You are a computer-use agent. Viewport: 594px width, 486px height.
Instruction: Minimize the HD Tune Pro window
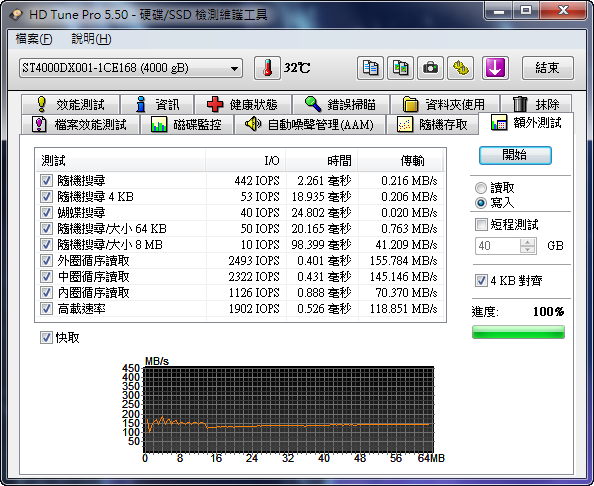click(x=499, y=11)
